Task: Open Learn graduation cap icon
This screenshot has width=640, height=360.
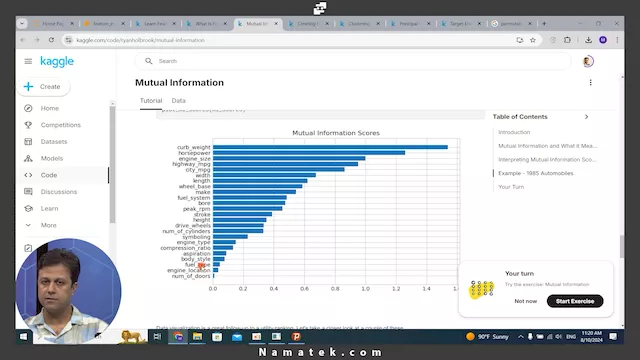Action: [28, 208]
